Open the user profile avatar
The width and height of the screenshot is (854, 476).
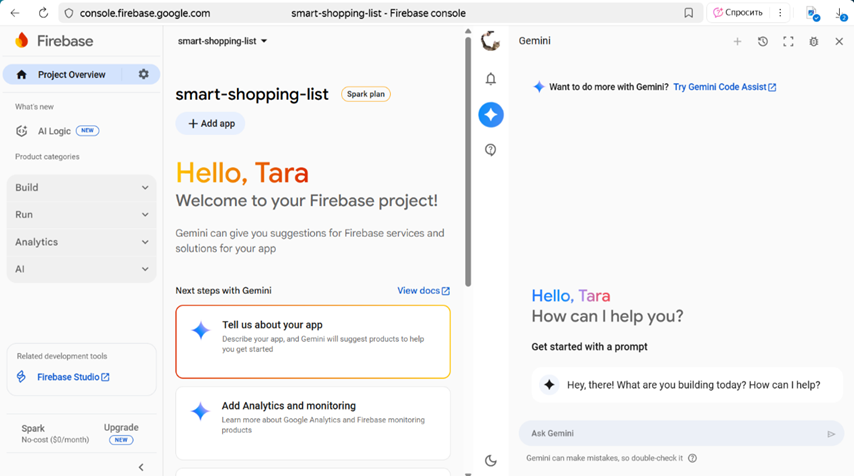coord(490,41)
